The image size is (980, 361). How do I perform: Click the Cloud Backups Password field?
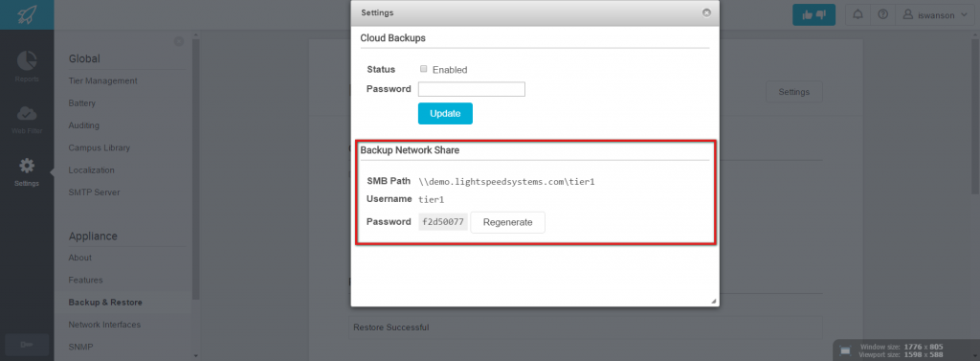coord(471,89)
